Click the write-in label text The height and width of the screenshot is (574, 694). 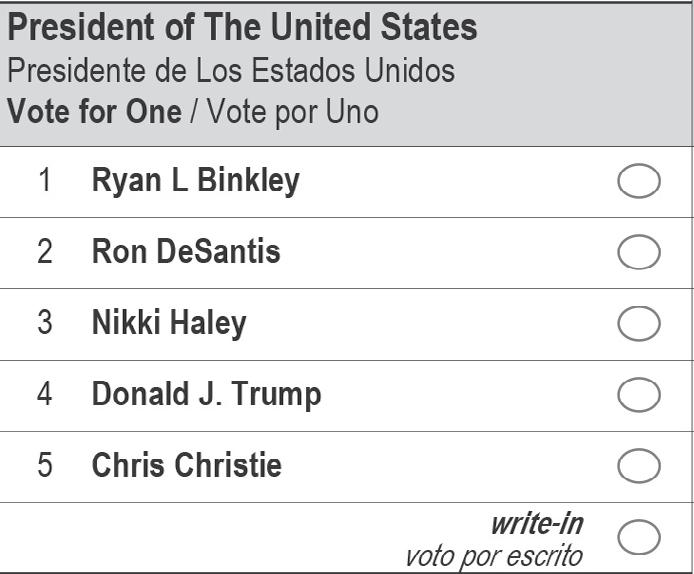pyautogui.click(x=537, y=523)
